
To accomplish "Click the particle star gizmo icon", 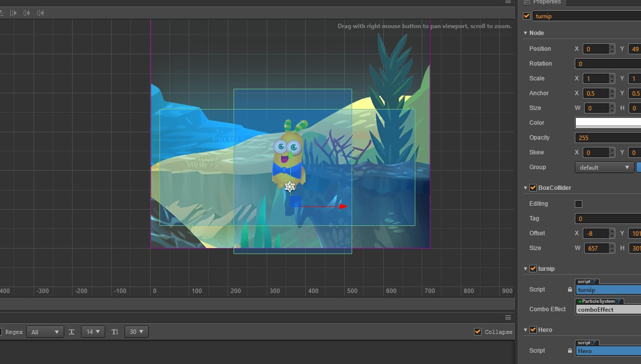I will (x=290, y=186).
